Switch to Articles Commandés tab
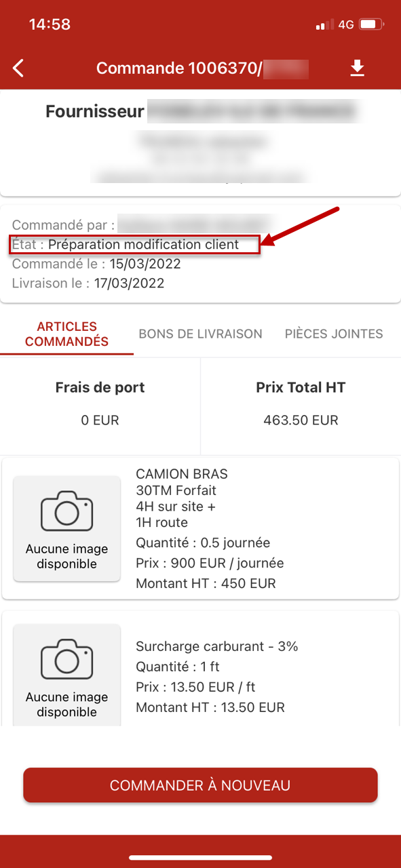 pyautogui.click(x=66, y=334)
